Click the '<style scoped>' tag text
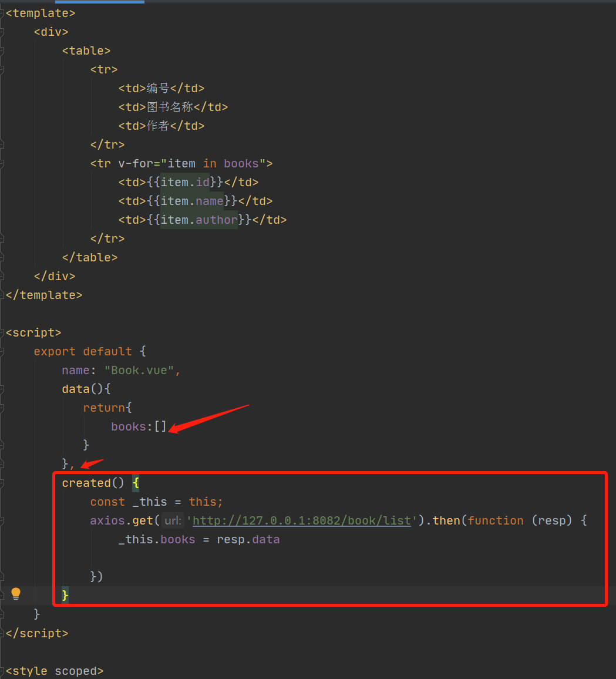The width and height of the screenshot is (616, 679). (55, 671)
